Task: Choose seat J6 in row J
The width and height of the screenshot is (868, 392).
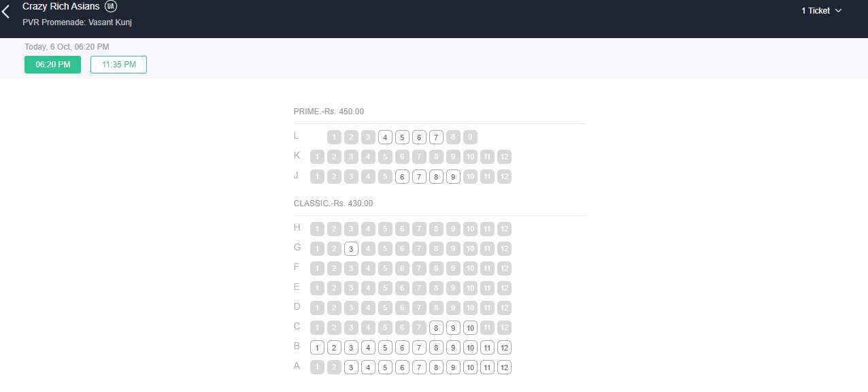Action: 402,176
